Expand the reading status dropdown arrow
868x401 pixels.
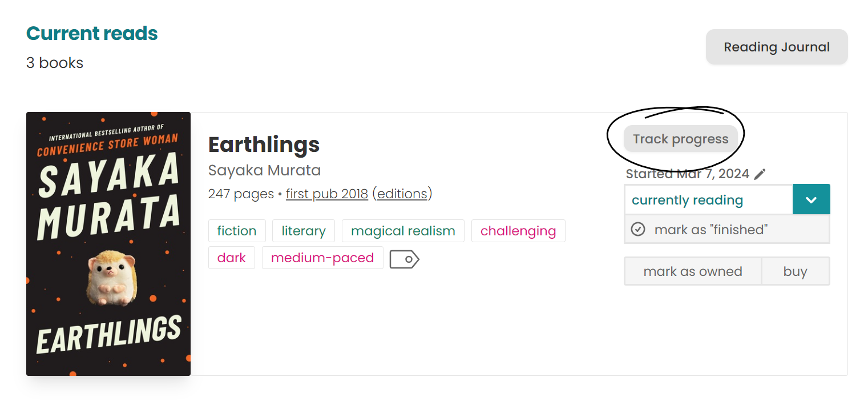(x=812, y=200)
